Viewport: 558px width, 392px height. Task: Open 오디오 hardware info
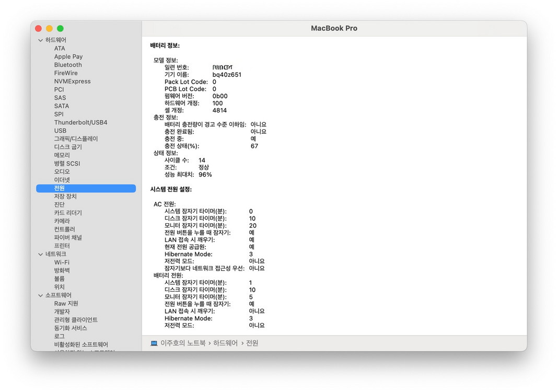click(x=62, y=171)
